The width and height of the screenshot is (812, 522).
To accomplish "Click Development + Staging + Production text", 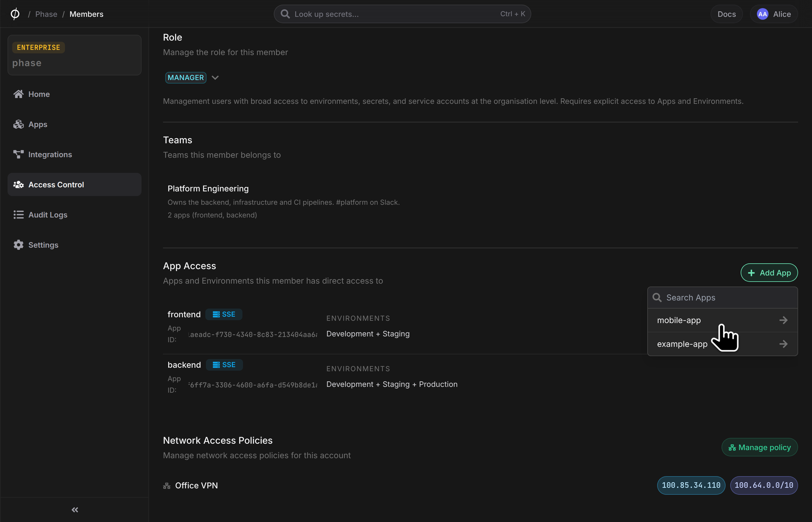I will click(x=392, y=384).
